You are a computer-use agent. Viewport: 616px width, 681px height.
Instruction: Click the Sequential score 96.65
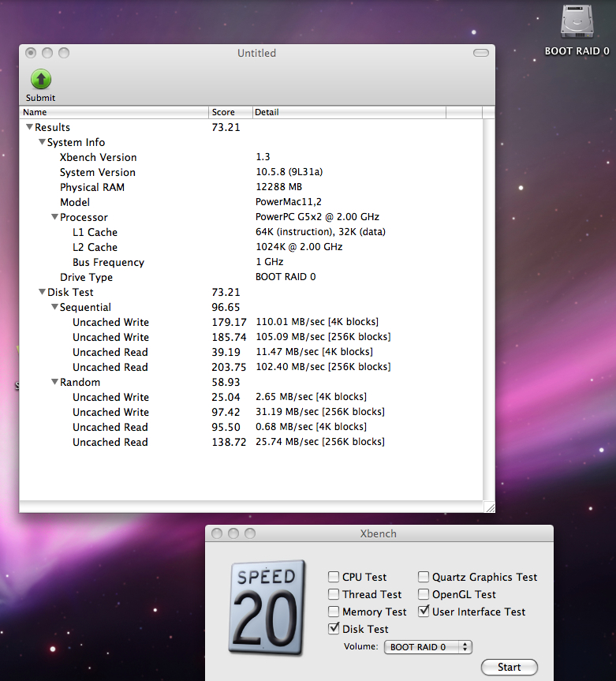(226, 307)
